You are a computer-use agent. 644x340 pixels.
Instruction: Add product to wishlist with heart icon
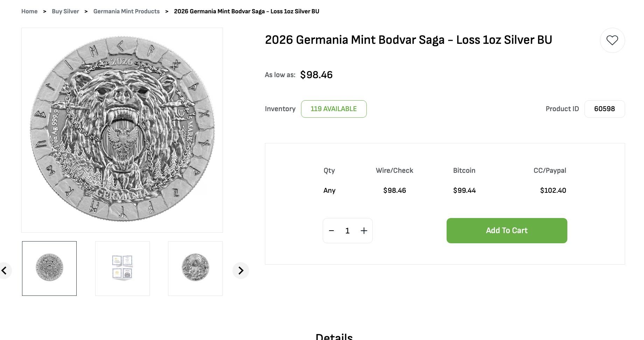[612, 40]
